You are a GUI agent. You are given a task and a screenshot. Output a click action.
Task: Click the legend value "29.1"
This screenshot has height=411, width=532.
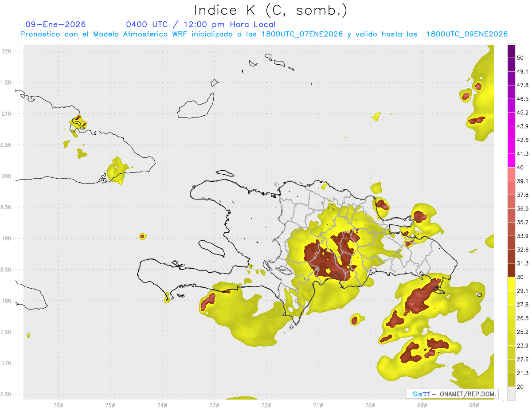[x=523, y=291]
